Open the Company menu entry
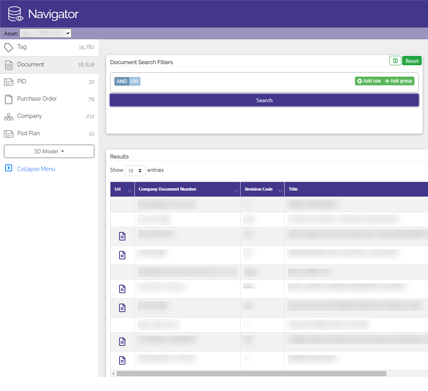The image size is (428, 391). (49, 116)
